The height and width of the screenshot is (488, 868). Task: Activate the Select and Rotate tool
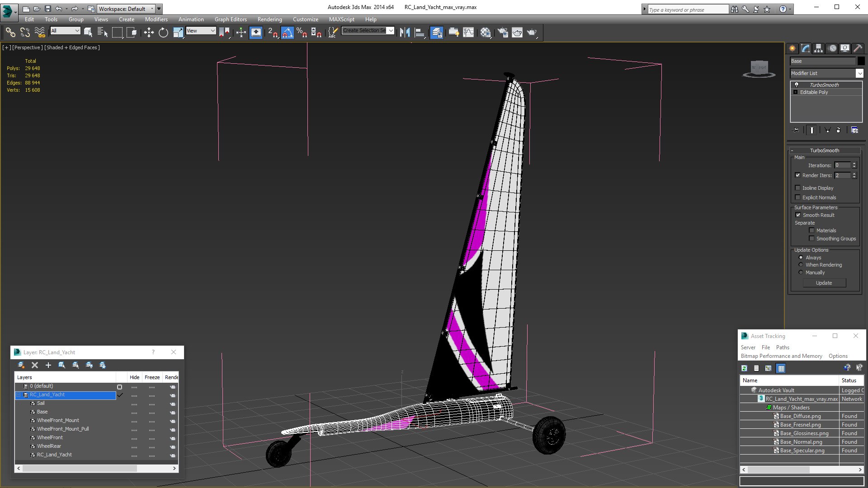pos(163,32)
